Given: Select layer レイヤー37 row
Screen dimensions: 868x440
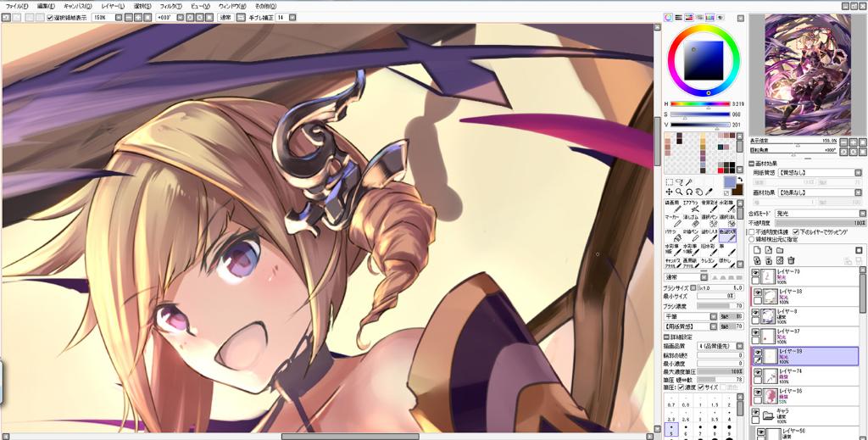Looking at the screenshot, I should (x=804, y=336).
